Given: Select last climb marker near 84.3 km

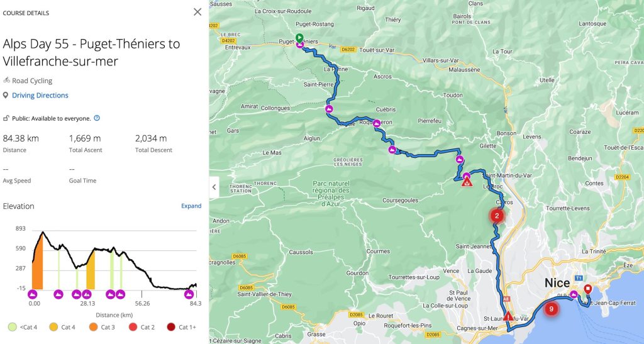Looking at the screenshot, I should click(x=189, y=294).
